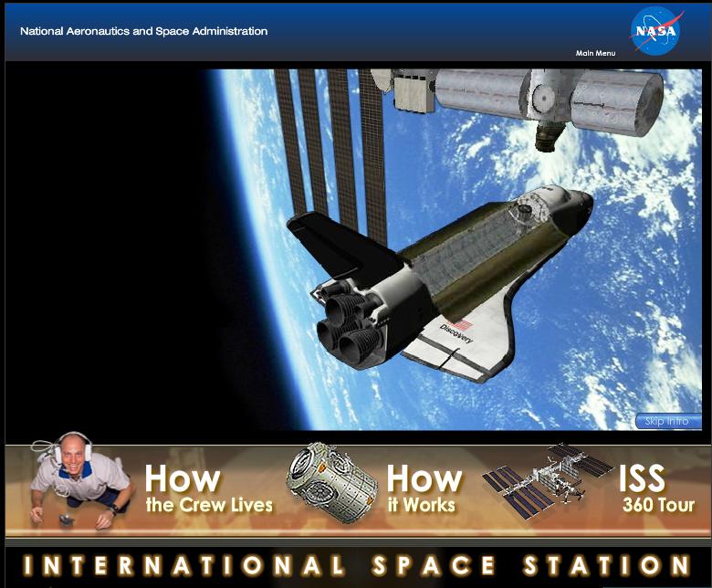Open the How the Crew Lives section
Viewport: 712px width, 588px height.
tap(208, 489)
